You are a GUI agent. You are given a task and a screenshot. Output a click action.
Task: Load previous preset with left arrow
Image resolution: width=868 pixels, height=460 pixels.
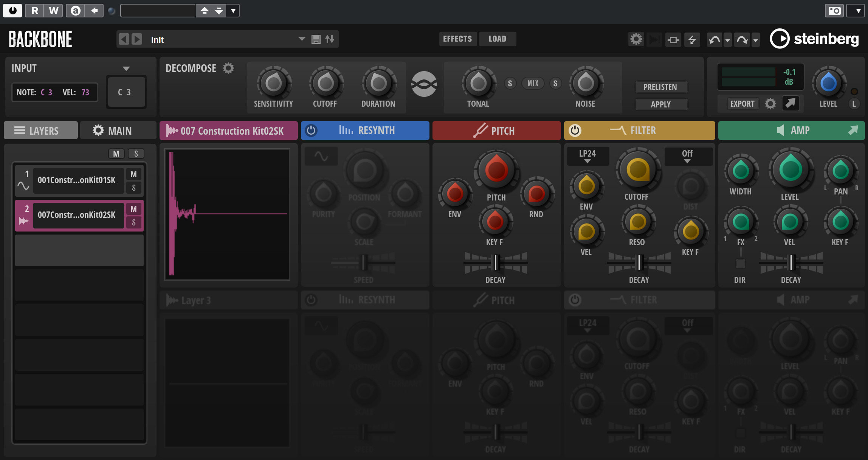[124, 39]
